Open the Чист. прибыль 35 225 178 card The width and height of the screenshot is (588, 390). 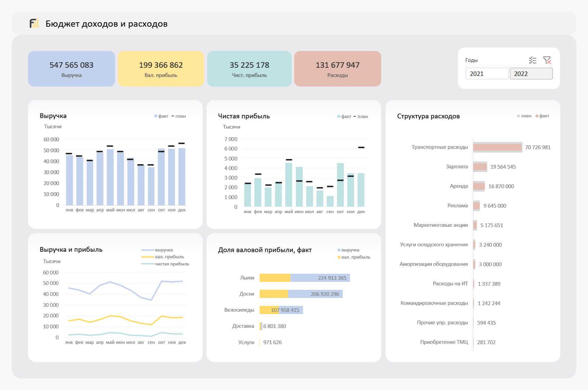249,69
